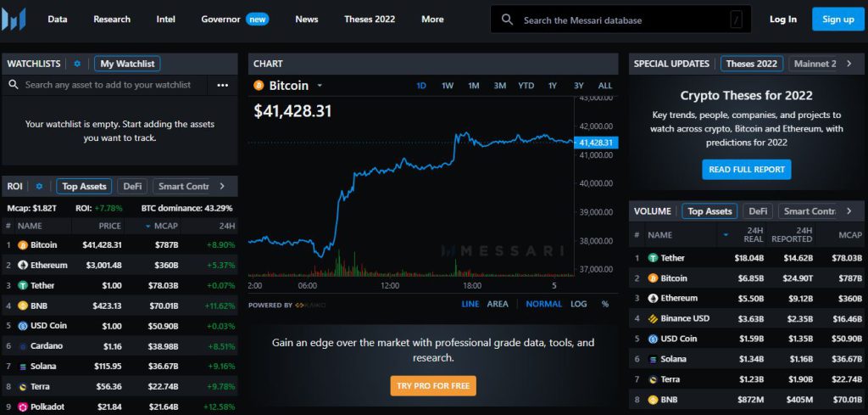Click the Log In link
868x415 pixels.
(783, 20)
